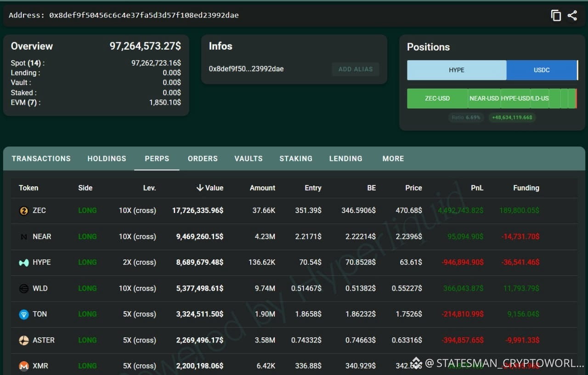Click the NEAR funding value -14,731.70$
The width and height of the screenshot is (588, 375).
pyautogui.click(x=520, y=236)
